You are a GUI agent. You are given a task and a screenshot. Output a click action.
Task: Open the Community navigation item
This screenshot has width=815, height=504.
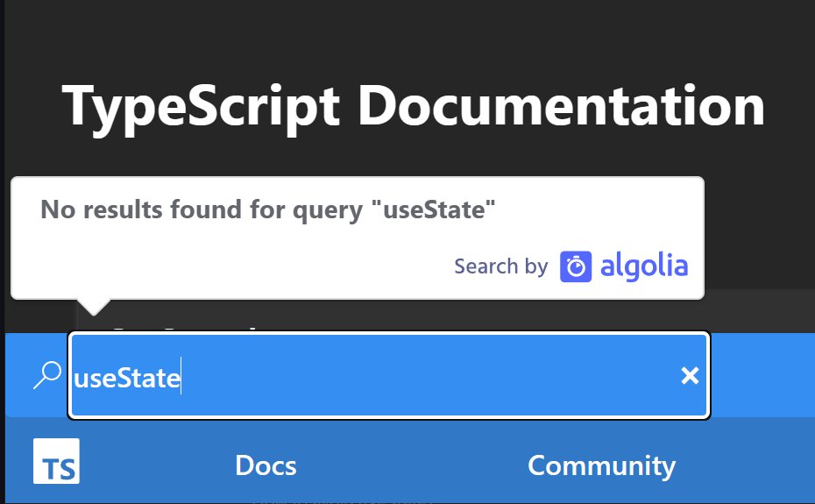coord(601,465)
